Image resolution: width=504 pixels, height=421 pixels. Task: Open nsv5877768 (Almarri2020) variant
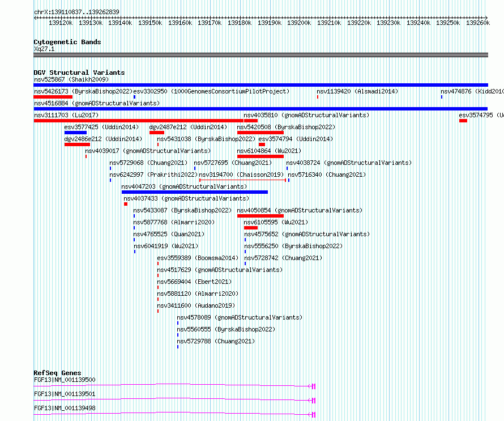coord(174,222)
